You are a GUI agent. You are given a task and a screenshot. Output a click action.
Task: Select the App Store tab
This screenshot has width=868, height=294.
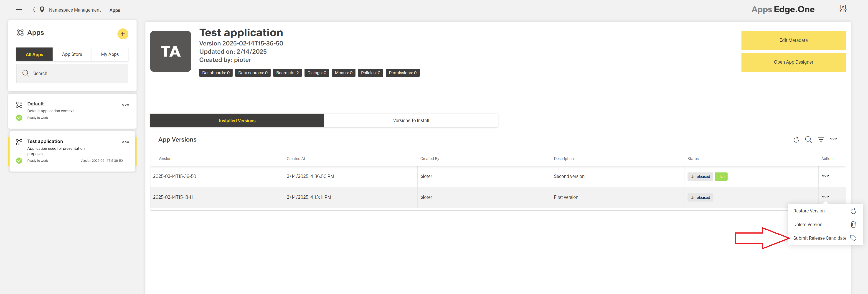point(72,54)
